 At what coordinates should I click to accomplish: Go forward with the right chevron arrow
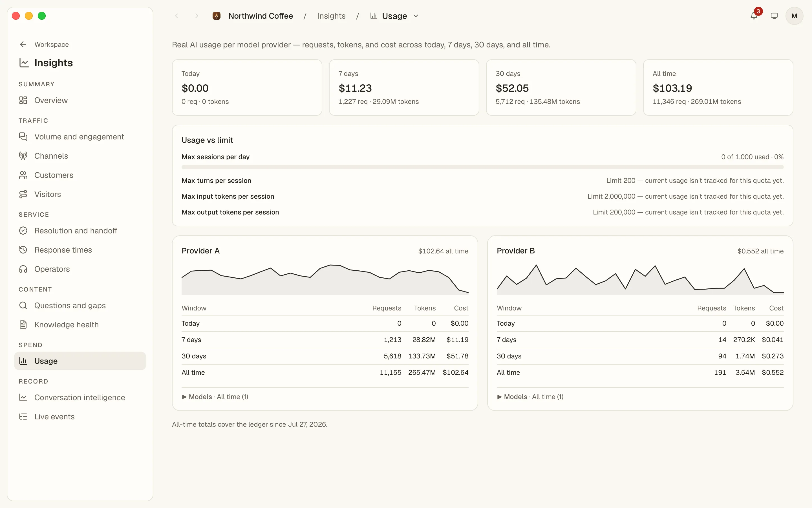click(197, 16)
